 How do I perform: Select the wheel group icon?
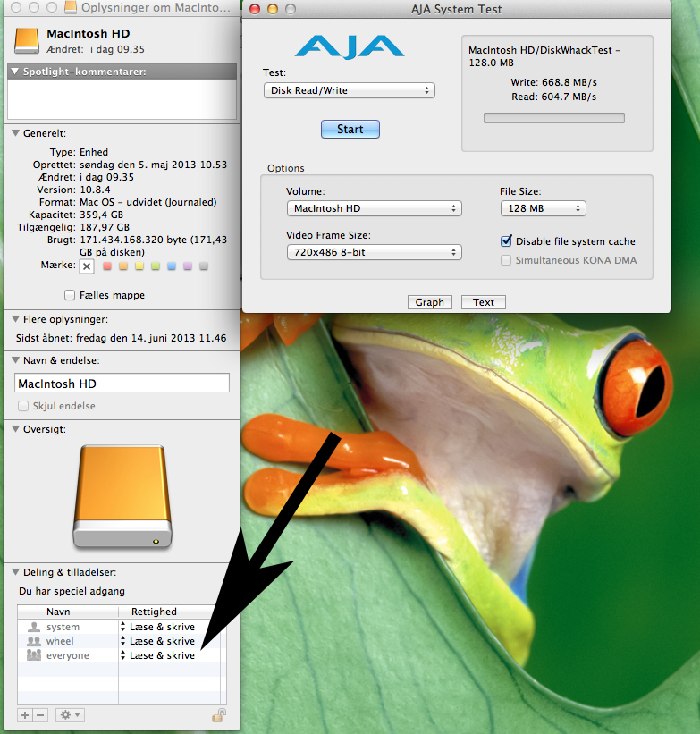click(34, 641)
